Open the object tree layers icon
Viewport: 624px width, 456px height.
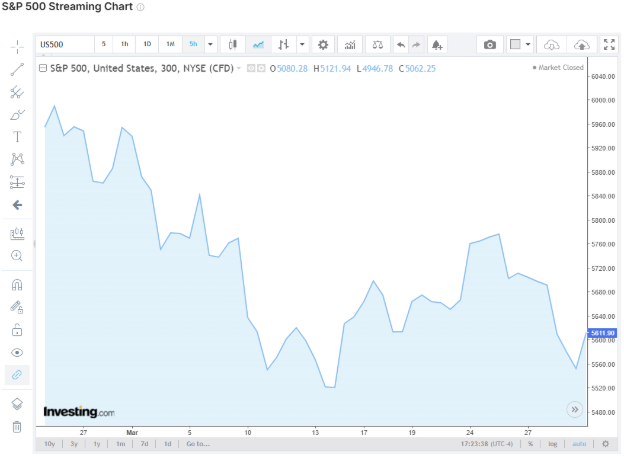pyautogui.click(x=17, y=404)
